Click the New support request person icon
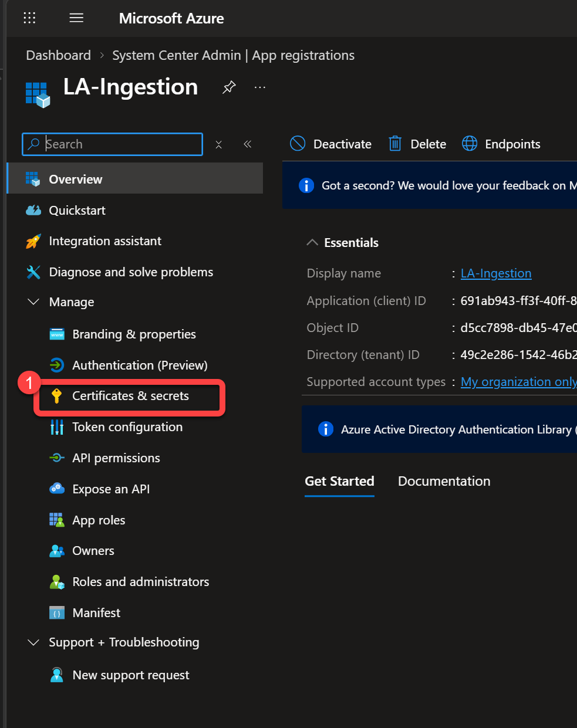This screenshot has width=577, height=728. (57, 675)
